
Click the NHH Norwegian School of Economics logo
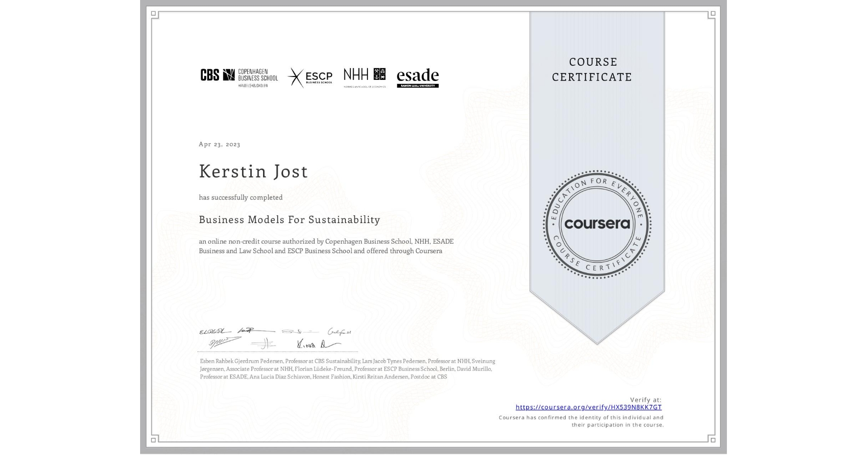pyautogui.click(x=364, y=77)
